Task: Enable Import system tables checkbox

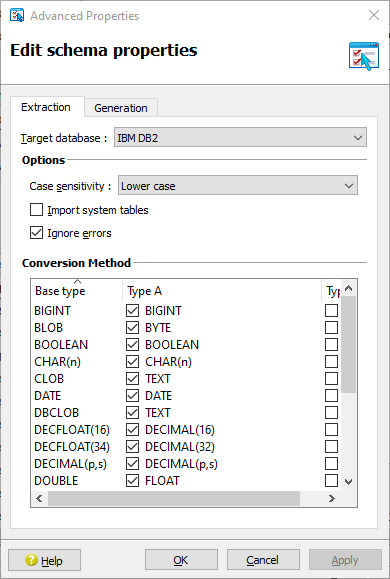Action: pyautogui.click(x=36, y=210)
